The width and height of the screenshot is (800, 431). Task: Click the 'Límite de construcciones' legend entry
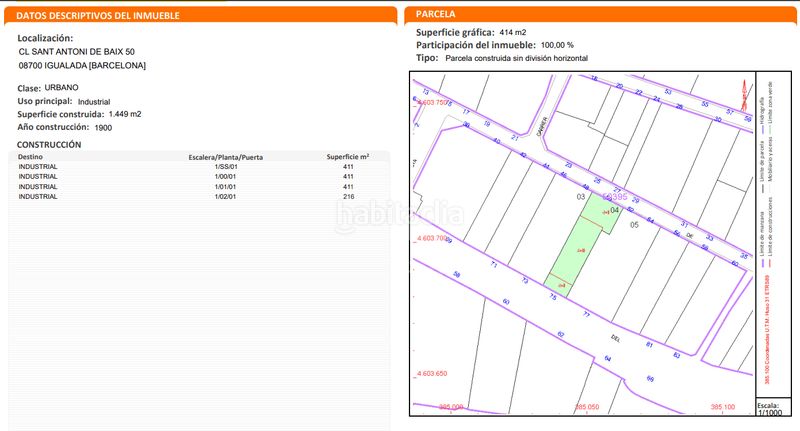[770, 232]
